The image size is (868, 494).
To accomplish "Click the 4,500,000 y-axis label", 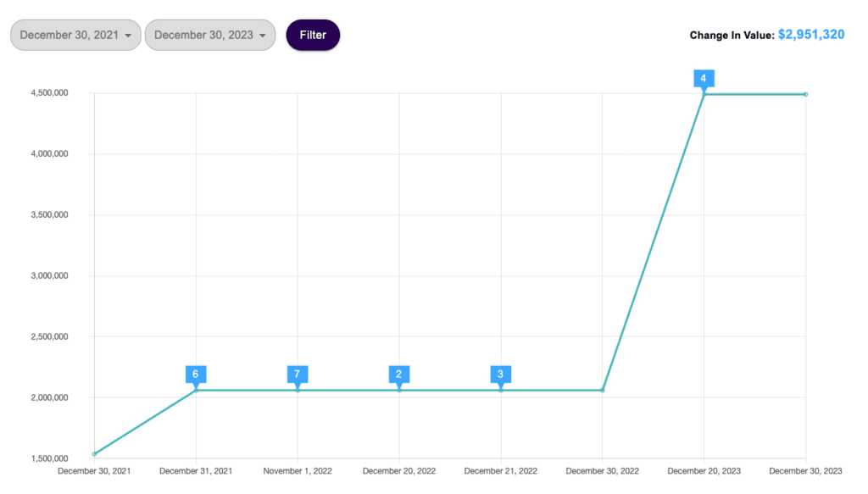I will pos(49,93).
